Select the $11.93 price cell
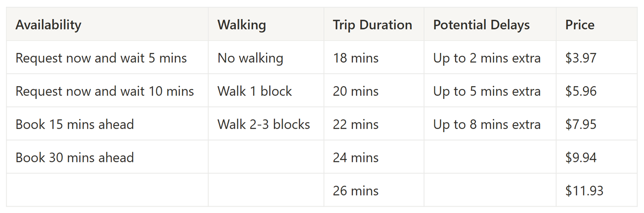 (x=584, y=191)
